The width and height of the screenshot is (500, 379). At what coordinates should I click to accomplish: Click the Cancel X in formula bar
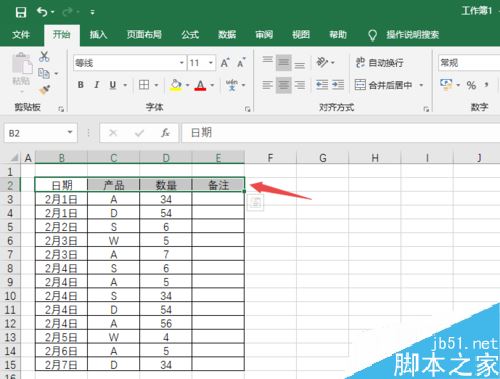click(113, 133)
